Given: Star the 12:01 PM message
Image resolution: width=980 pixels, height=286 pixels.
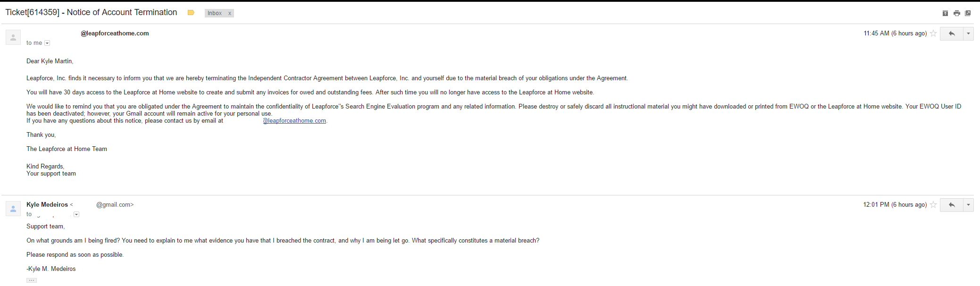Looking at the screenshot, I should tap(933, 205).
